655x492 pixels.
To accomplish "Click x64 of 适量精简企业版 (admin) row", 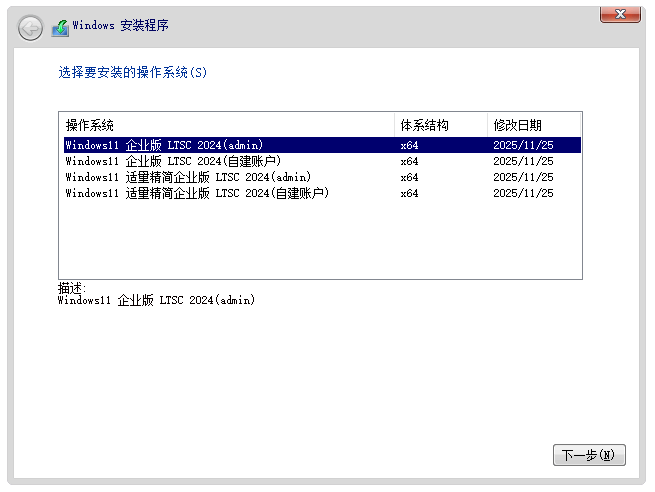I will [x=409, y=177].
